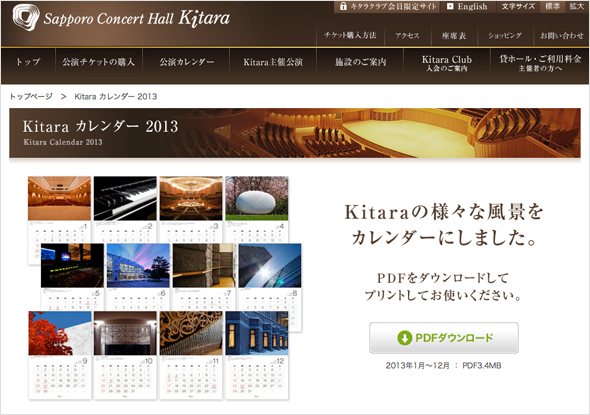This screenshot has height=415, width=590.
Task: Open チケット購入方法 page
Action: (x=350, y=35)
